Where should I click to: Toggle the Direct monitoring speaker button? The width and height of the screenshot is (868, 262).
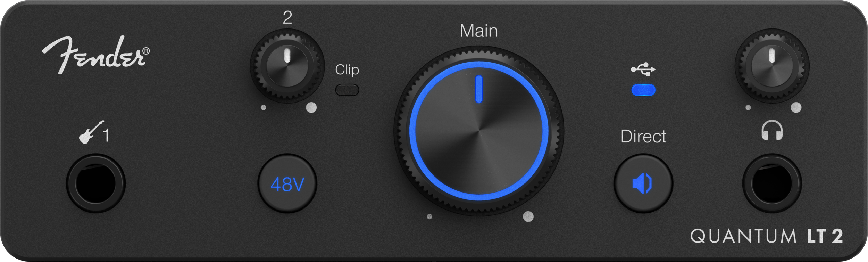pos(643,183)
